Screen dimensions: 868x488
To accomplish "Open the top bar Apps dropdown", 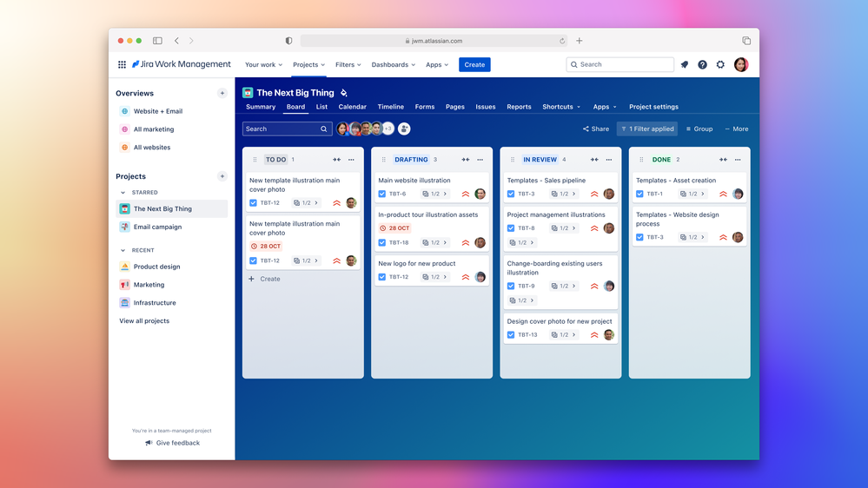I will [x=437, y=65].
